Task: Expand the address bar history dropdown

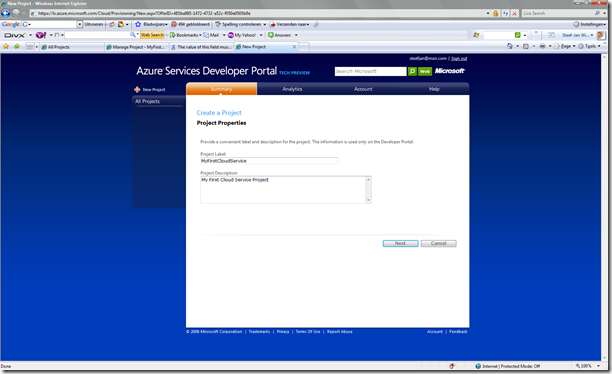Action: point(488,13)
